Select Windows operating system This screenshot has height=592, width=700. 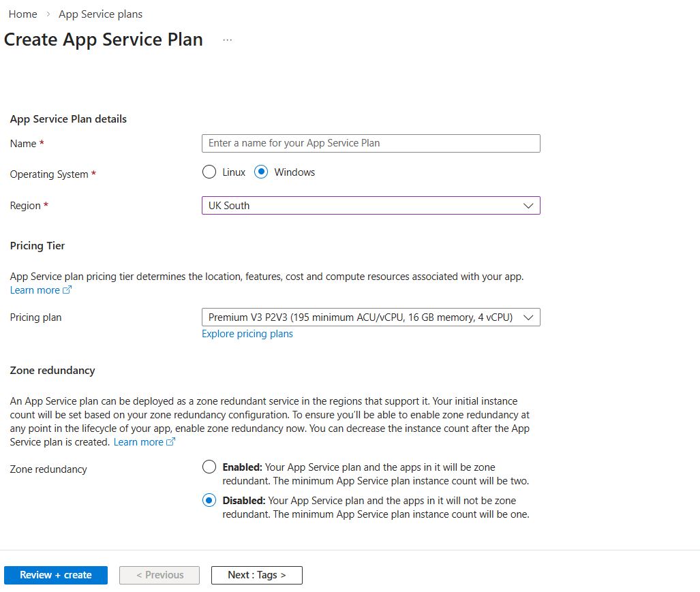(x=261, y=172)
